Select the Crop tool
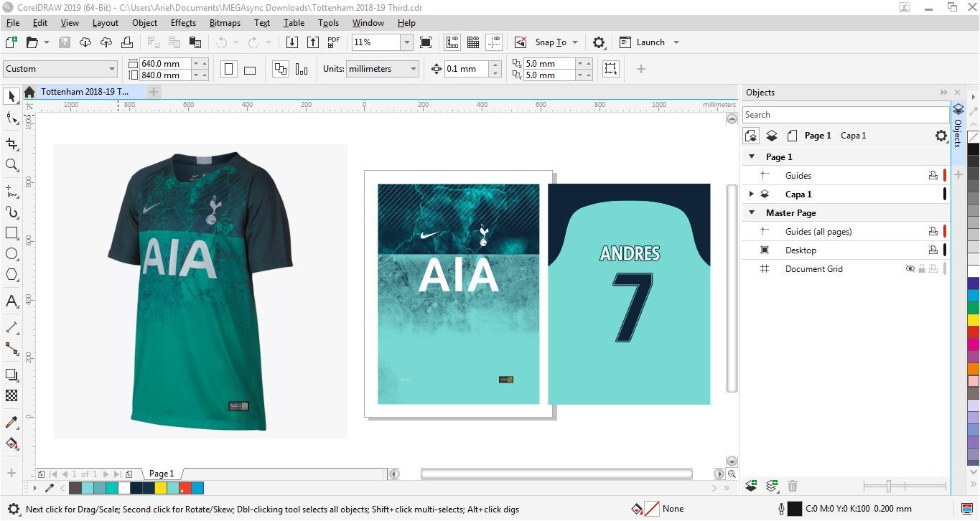The height and width of the screenshot is (521, 980). click(11, 144)
